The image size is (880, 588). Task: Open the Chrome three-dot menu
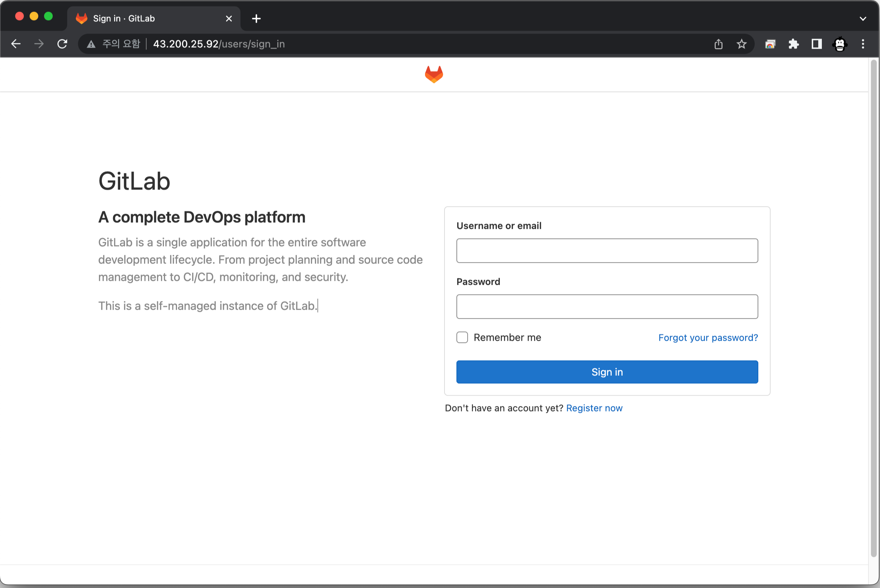(863, 44)
